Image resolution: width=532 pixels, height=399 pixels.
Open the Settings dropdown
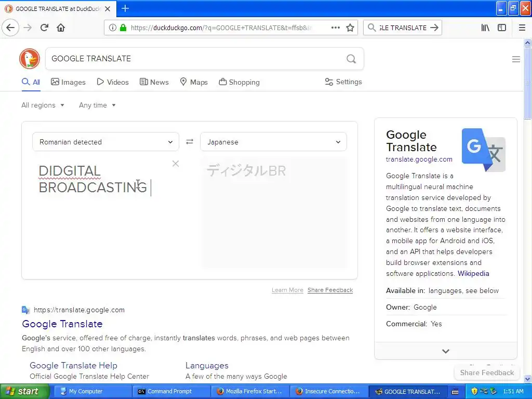343,82
